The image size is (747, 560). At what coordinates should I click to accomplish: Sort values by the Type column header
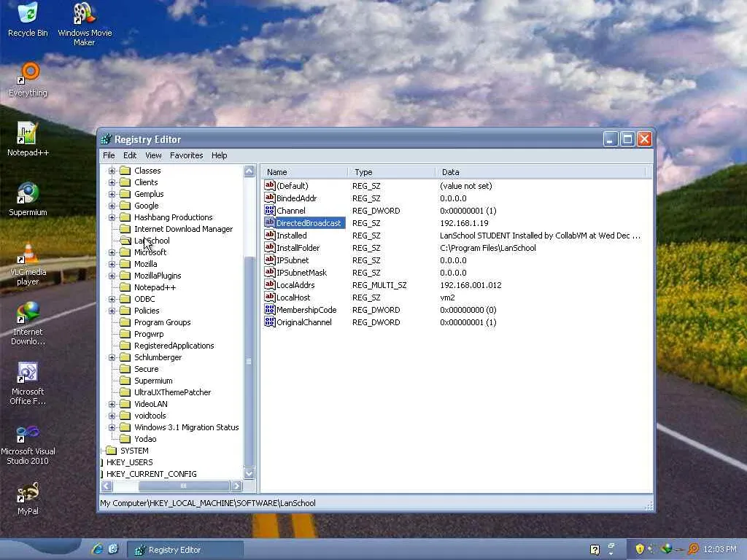tap(392, 172)
